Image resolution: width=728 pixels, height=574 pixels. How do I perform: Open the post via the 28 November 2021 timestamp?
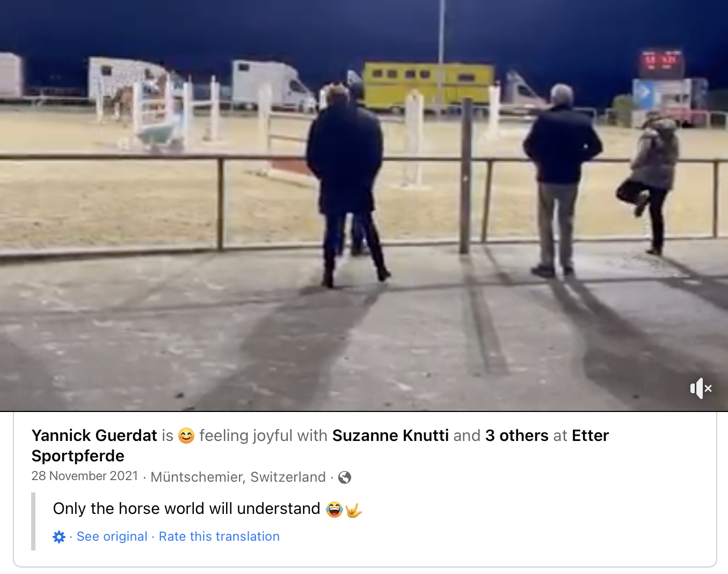click(x=85, y=476)
